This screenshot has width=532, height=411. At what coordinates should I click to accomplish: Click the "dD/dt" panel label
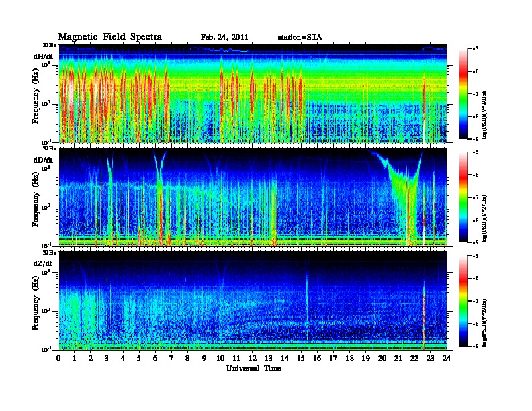43,160
